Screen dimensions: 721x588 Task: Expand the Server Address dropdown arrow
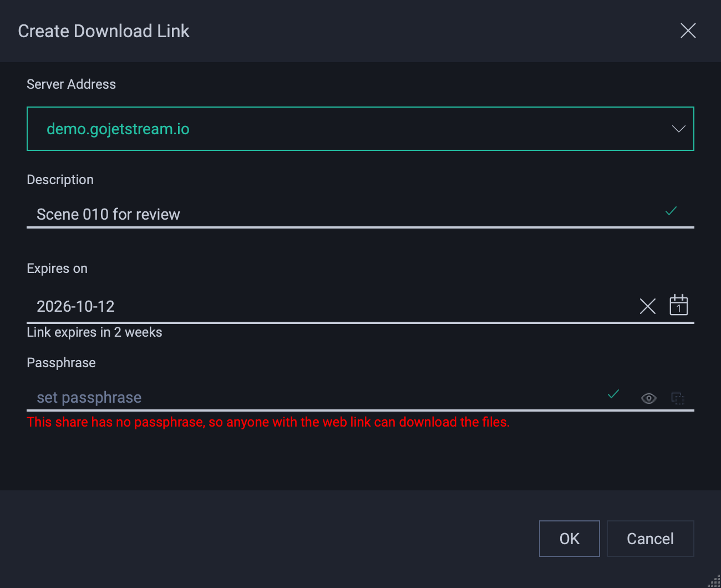pyautogui.click(x=679, y=129)
